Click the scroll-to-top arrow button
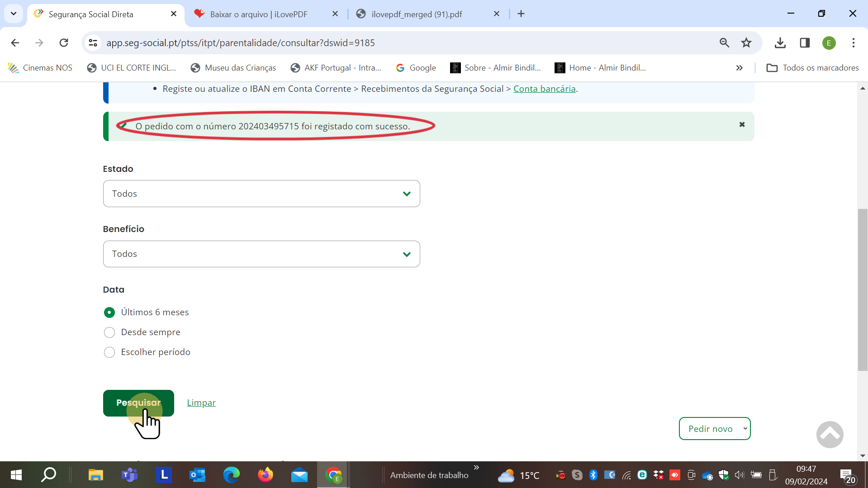Viewport: 868px width, 488px height. pyautogui.click(x=830, y=435)
